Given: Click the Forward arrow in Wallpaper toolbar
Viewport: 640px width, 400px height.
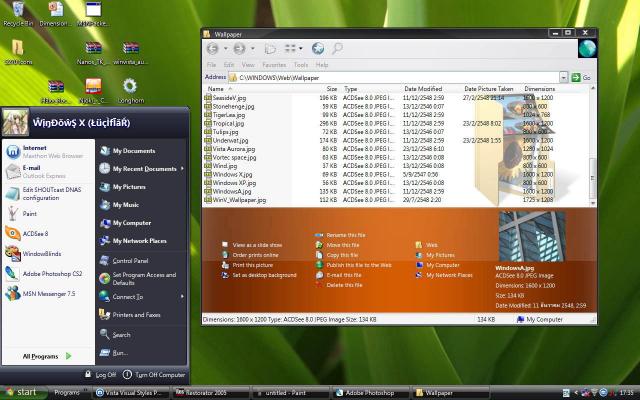Looking at the screenshot, I should coord(239,49).
